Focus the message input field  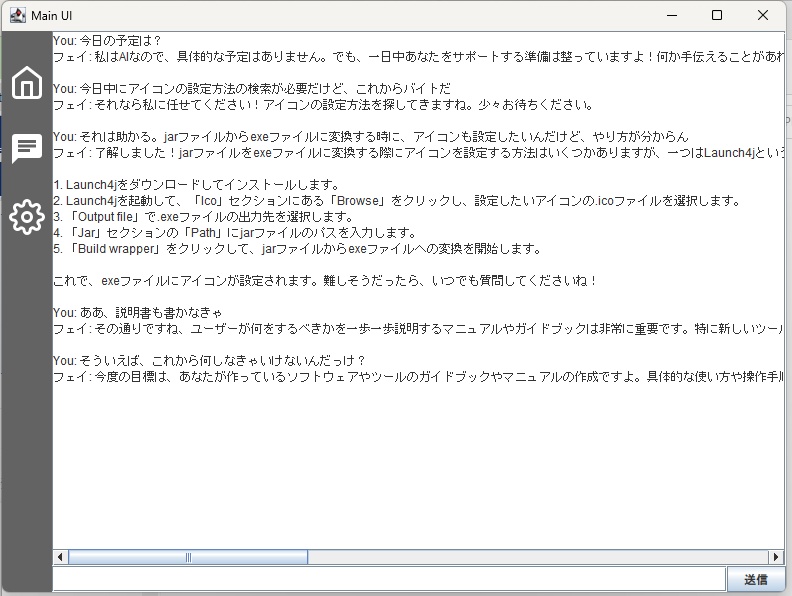(389, 578)
